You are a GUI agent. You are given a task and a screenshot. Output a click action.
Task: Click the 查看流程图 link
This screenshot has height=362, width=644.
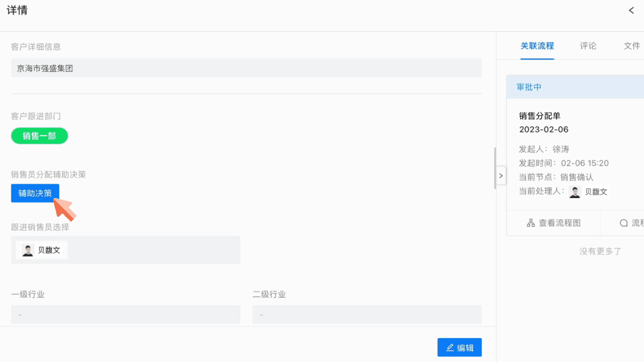[x=559, y=223]
